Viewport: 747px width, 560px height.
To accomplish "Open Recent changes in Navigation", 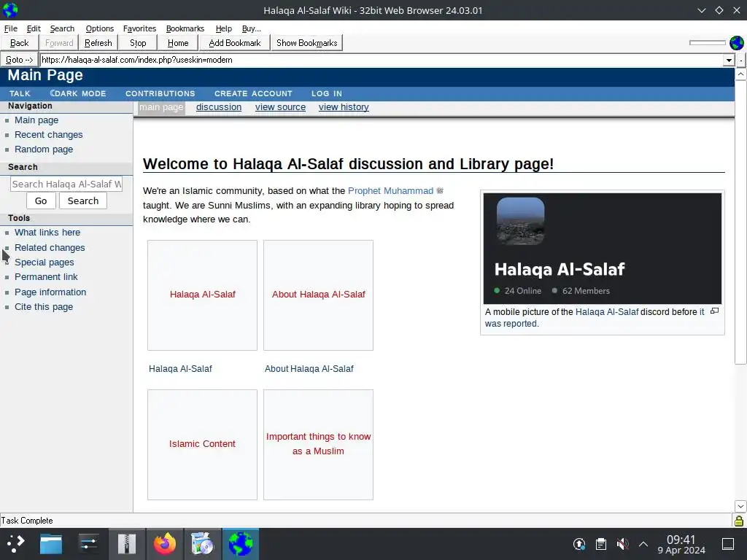I will tap(49, 135).
